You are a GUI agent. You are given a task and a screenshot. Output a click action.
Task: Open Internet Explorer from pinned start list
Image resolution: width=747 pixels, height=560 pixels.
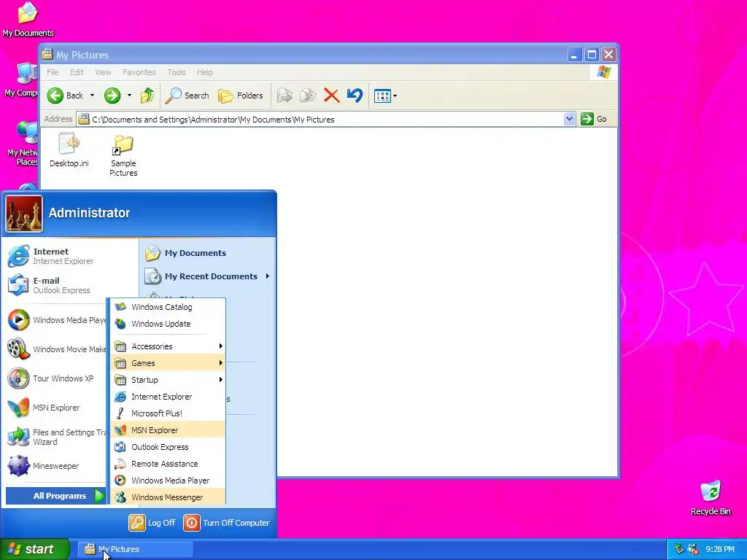tap(51, 256)
